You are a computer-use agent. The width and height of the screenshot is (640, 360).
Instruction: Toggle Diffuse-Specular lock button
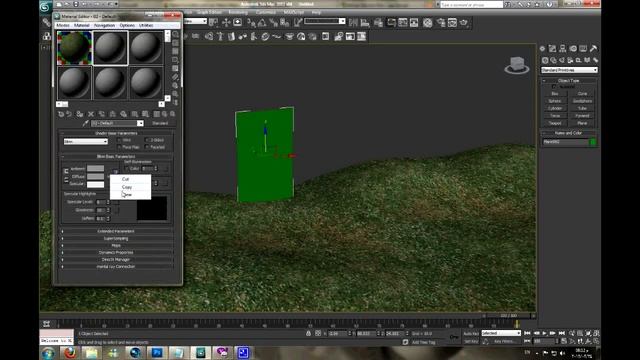click(x=66, y=180)
